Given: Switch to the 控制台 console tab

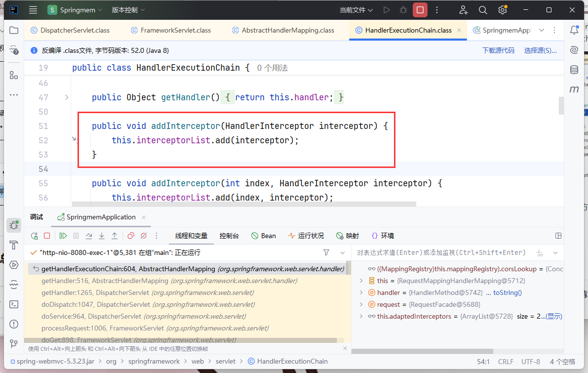Looking at the screenshot, I should [x=229, y=236].
